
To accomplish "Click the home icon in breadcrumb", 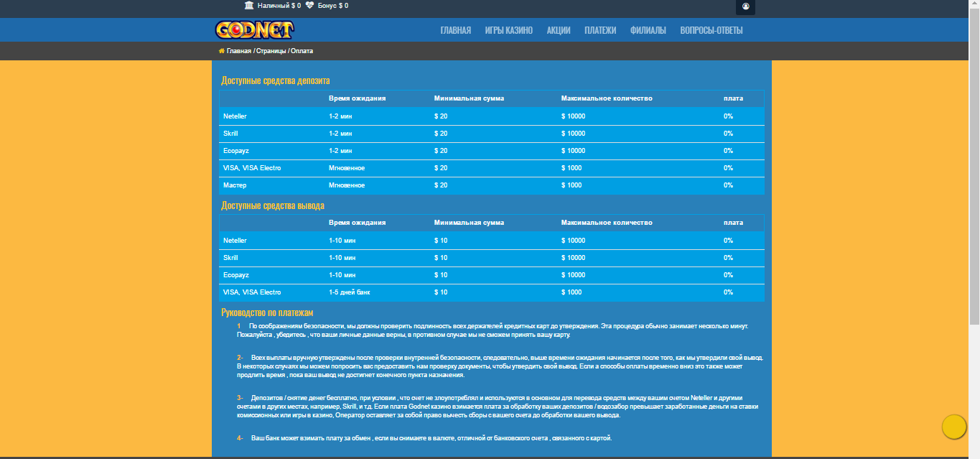I will tap(222, 51).
